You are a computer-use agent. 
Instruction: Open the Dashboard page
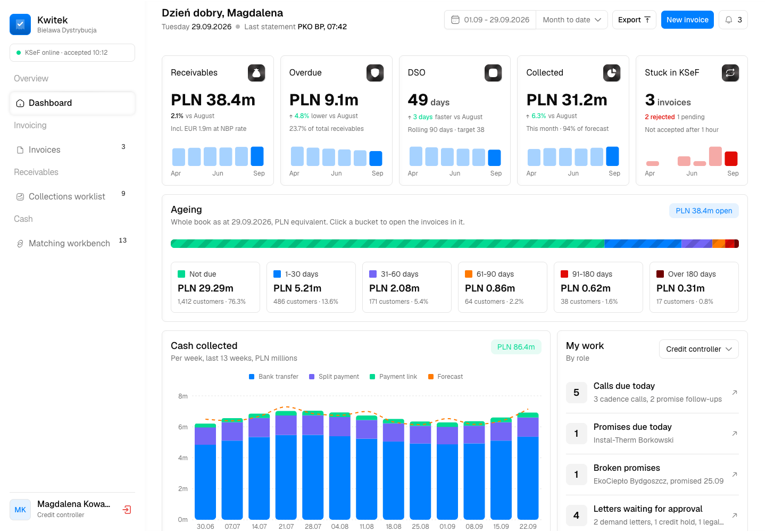(72, 103)
